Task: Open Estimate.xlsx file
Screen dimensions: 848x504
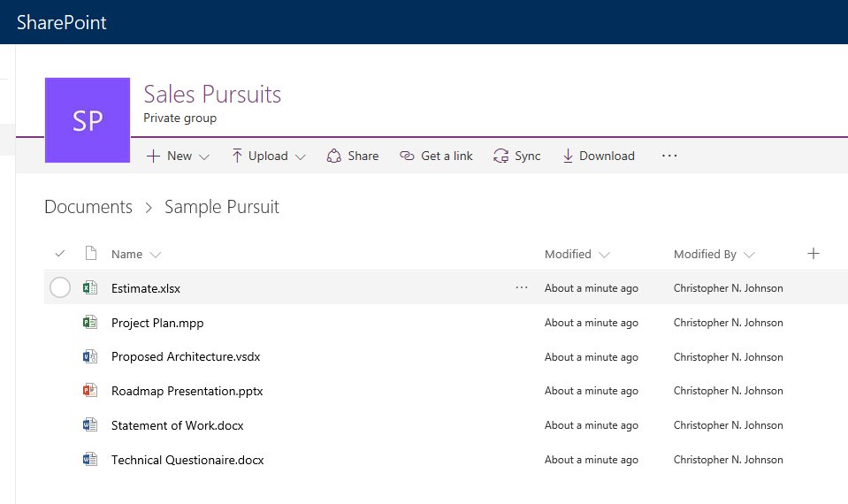Action: pyautogui.click(x=146, y=288)
